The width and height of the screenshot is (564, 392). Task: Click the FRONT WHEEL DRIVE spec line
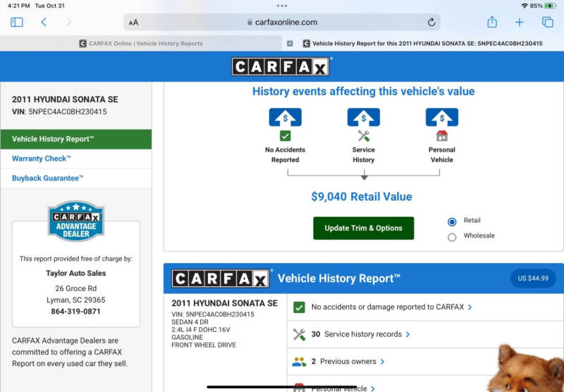pos(204,345)
